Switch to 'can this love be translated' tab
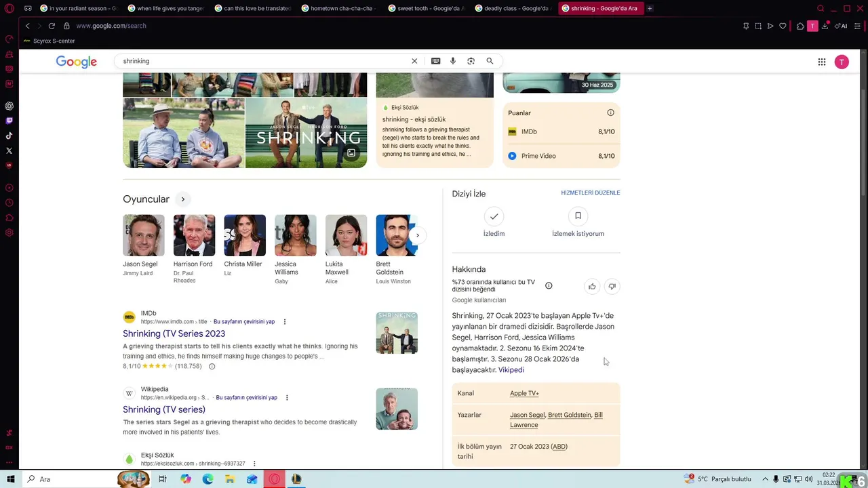 tap(252, 9)
